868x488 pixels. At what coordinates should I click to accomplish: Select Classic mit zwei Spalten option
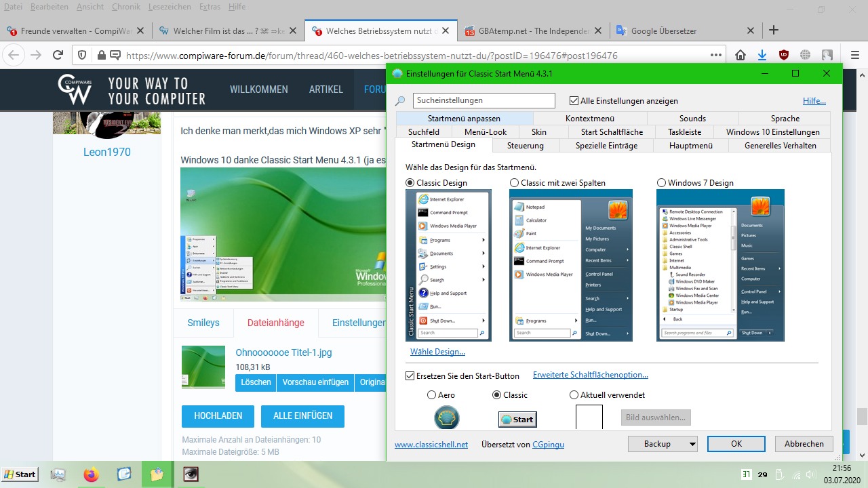(x=514, y=183)
